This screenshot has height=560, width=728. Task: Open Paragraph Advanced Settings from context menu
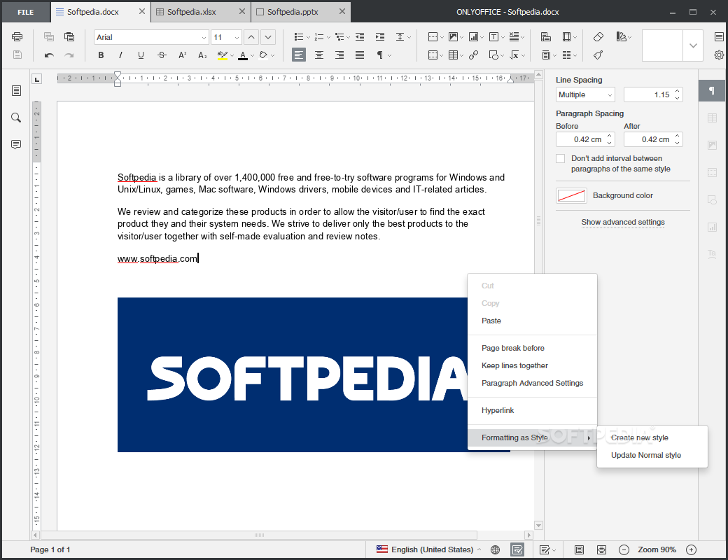(532, 384)
